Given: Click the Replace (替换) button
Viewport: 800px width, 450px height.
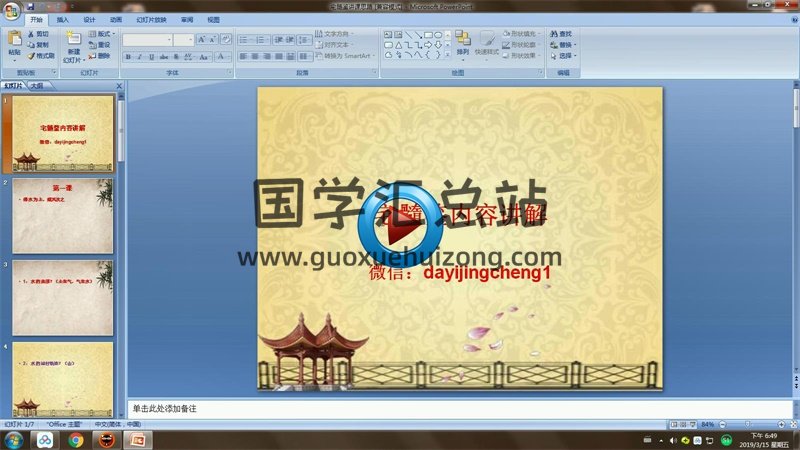Looking at the screenshot, I should [563, 45].
